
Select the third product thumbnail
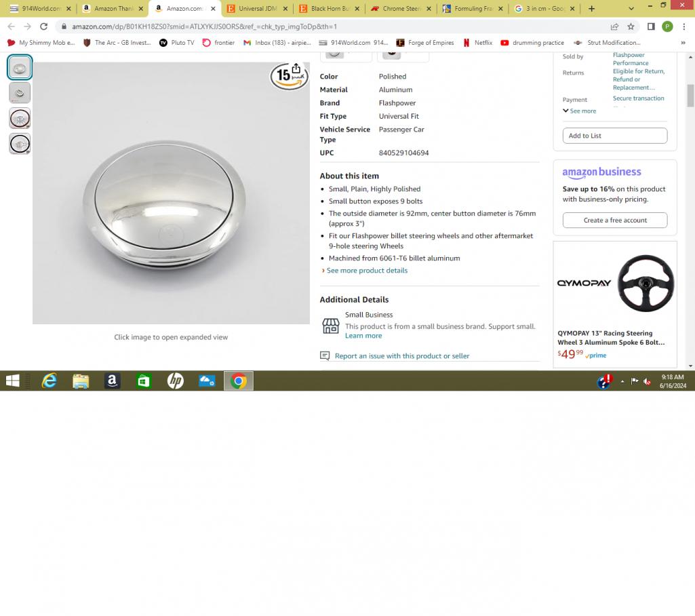[20, 119]
